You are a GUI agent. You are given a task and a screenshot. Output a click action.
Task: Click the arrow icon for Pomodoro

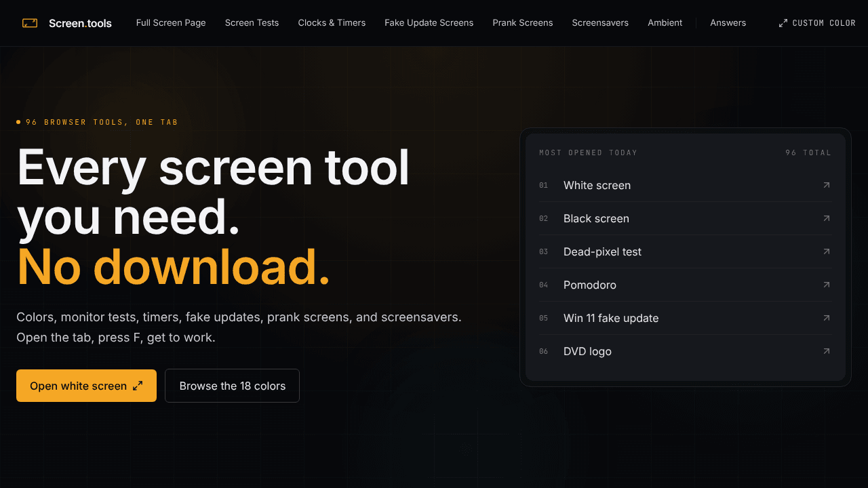tap(826, 285)
